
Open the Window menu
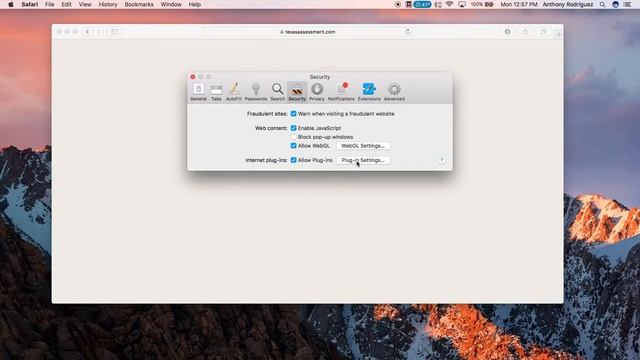pyautogui.click(x=171, y=4)
